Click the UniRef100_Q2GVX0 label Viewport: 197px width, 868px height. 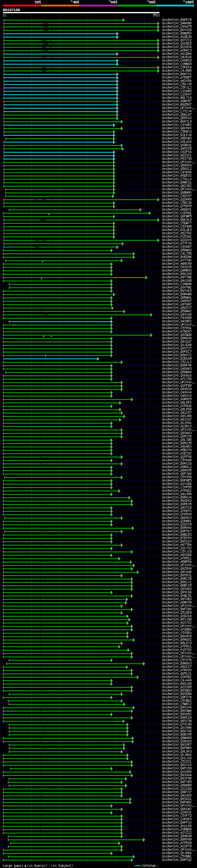177,240
